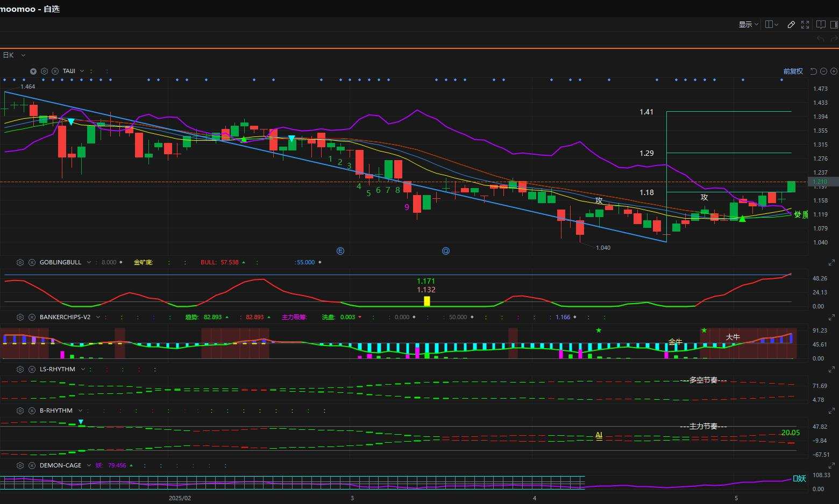The height and width of the screenshot is (504, 839).
Task: Remove the GOBLINGBULL indicator
Action: [32, 262]
